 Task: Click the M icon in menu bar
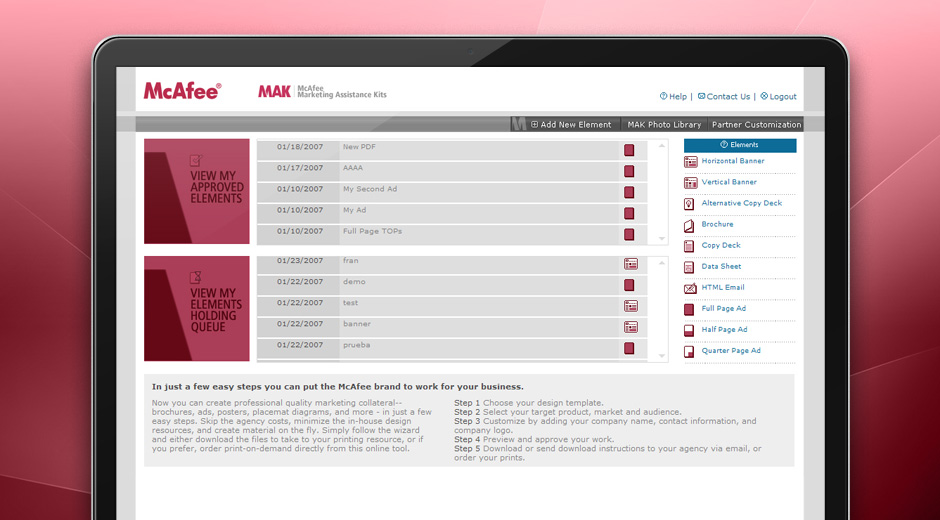click(519, 124)
